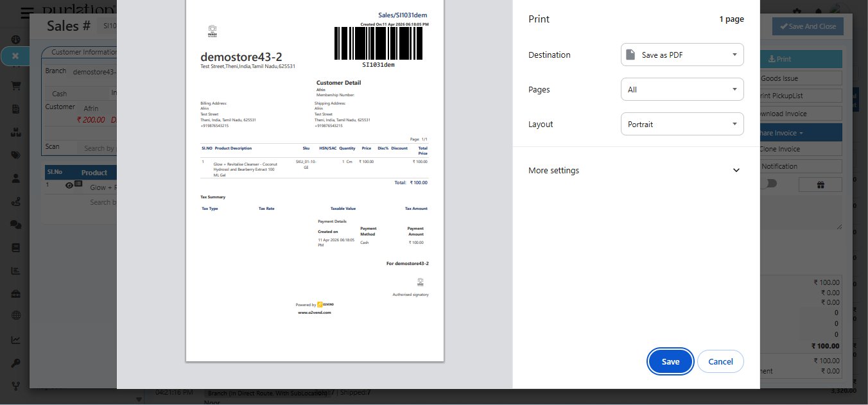Screen dimensions: 868x405
Task: Open the Sales cart icon in the sidebar
Action: pos(15,85)
